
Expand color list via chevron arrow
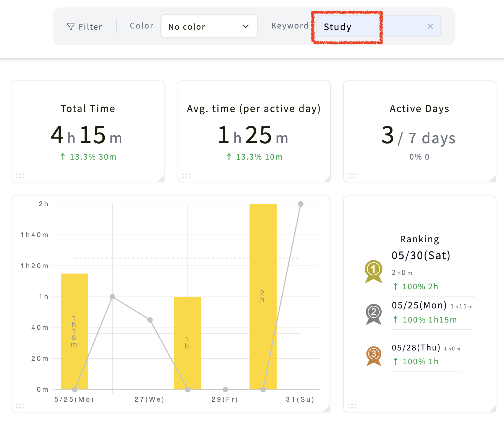[x=246, y=27]
